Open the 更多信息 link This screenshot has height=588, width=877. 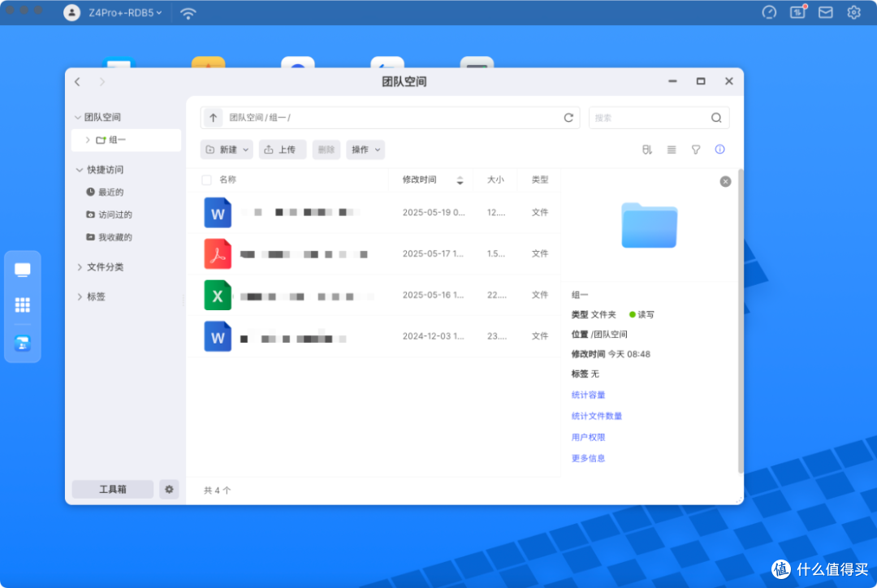coord(589,458)
